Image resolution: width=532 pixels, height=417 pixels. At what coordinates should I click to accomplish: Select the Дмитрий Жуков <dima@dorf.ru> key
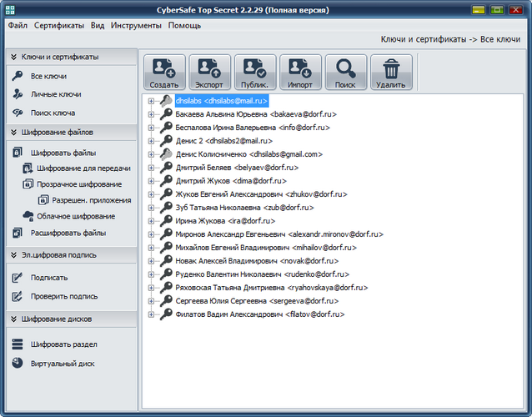[x=231, y=181]
